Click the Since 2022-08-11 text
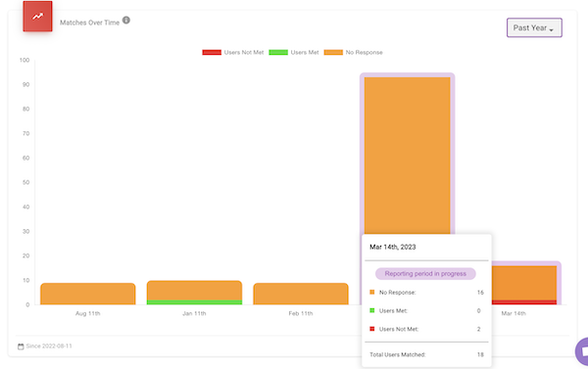This screenshot has width=588, height=369. (49, 346)
